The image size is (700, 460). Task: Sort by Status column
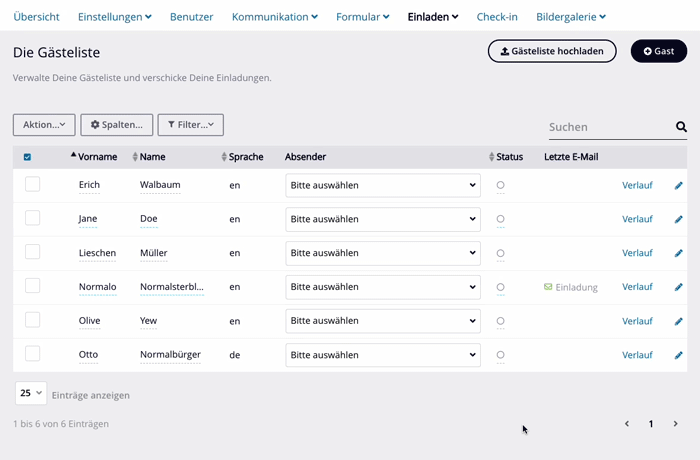506,157
